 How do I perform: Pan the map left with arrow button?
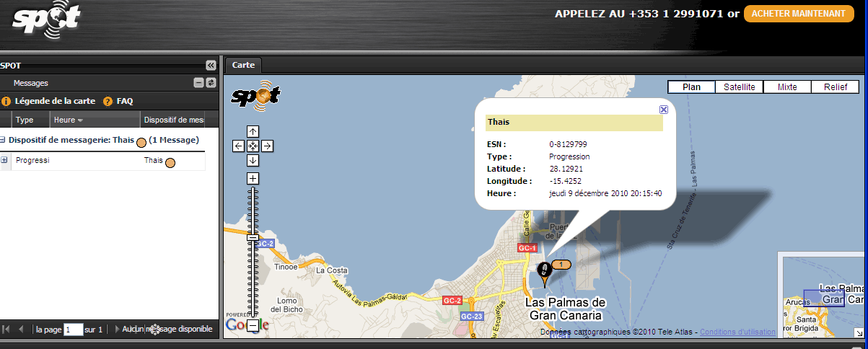click(x=239, y=146)
